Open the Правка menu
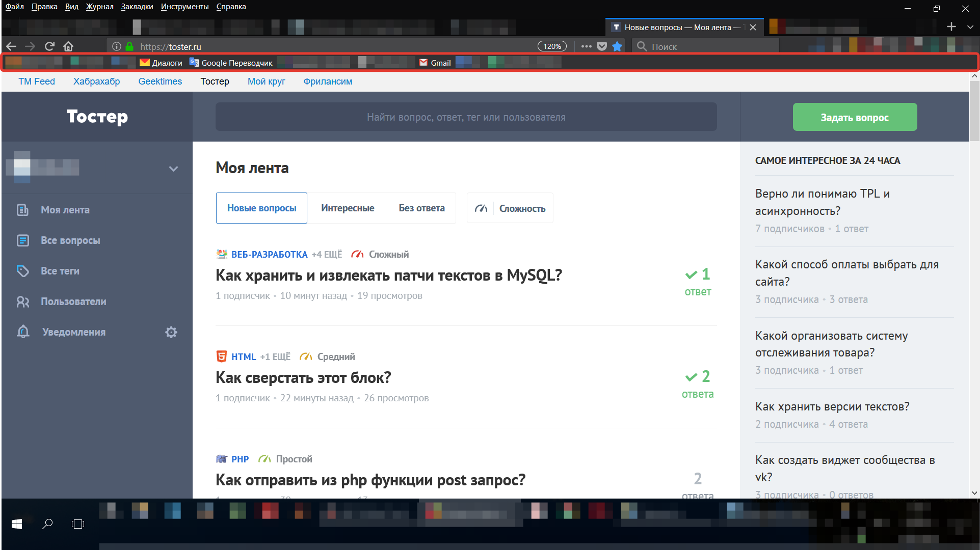Image resolution: width=980 pixels, height=550 pixels. (x=44, y=7)
